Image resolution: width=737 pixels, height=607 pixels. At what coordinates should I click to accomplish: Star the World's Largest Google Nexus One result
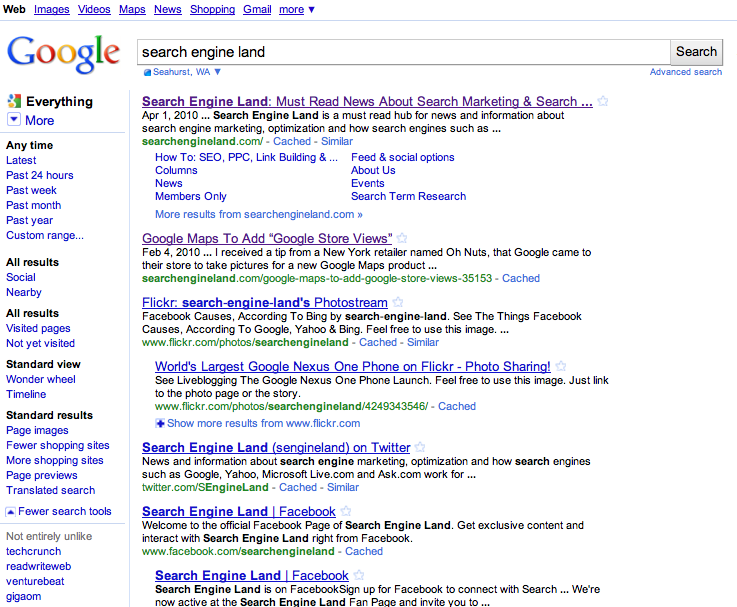tap(561, 366)
